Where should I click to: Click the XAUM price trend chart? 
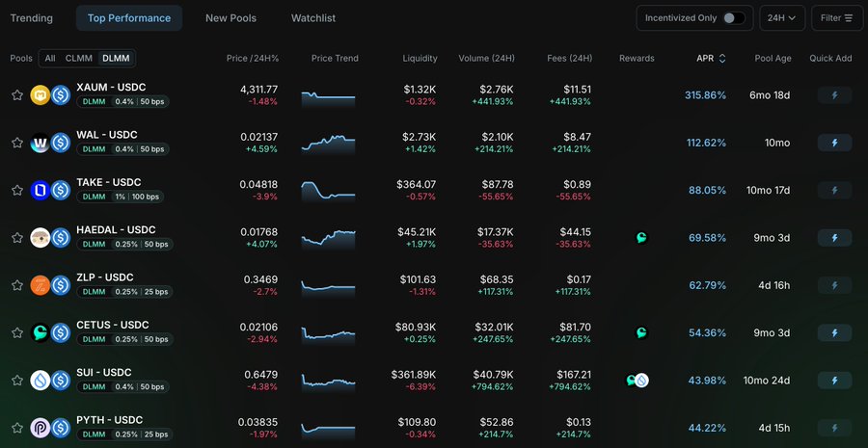328,98
